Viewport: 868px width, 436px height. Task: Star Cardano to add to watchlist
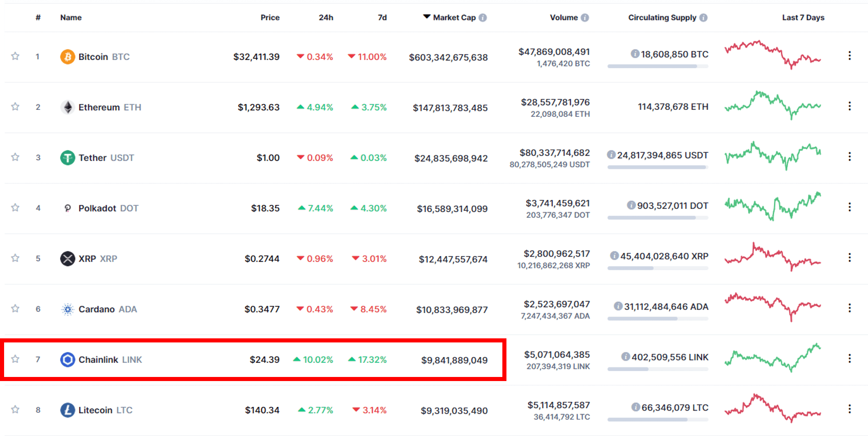tap(15, 309)
